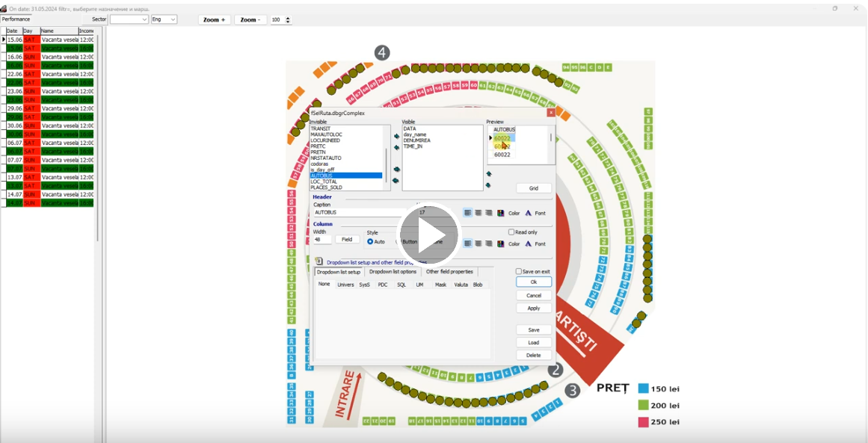Set Column alignment to left

pyautogui.click(x=468, y=244)
